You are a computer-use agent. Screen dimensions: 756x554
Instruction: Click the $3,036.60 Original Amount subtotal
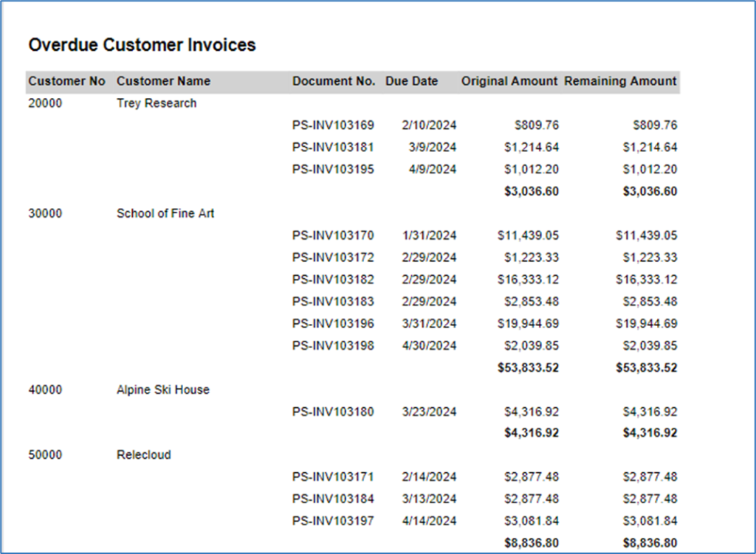click(x=531, y=192)
